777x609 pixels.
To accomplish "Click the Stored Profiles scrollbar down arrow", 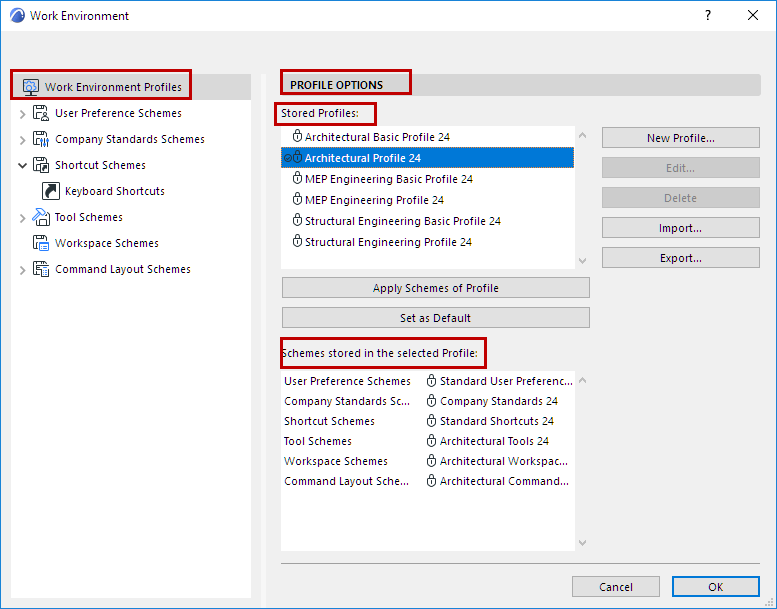I will point(583,260).
